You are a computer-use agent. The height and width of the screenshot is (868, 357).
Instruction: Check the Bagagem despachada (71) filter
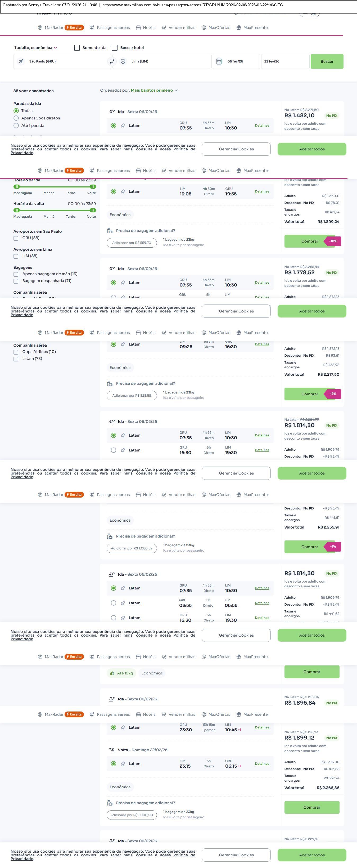point(16,281)
